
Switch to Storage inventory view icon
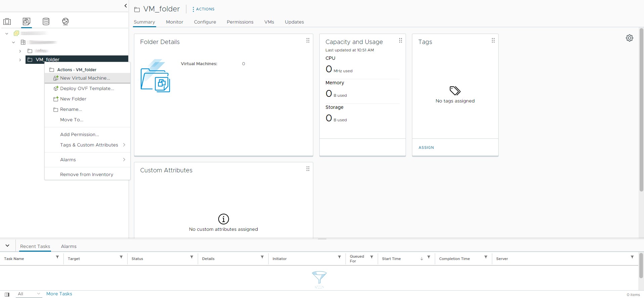(x=46, y=22)
